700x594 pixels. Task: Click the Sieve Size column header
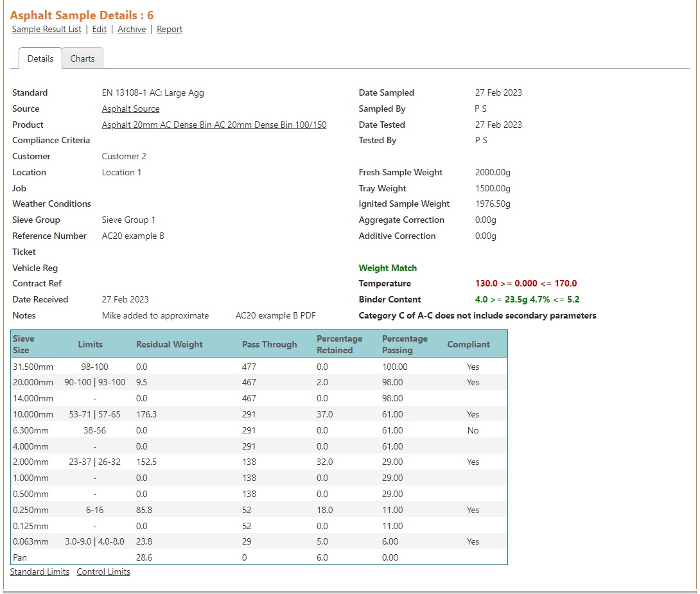[x=24, y=344]
